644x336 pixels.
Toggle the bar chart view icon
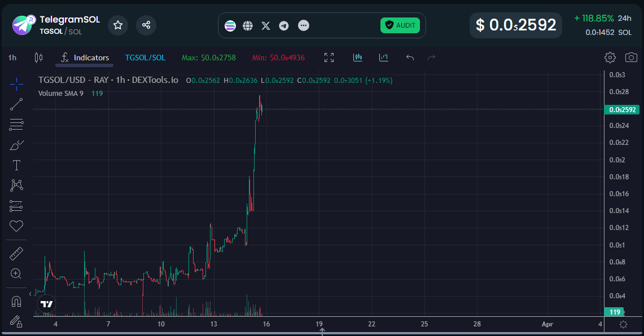(384, 58)
